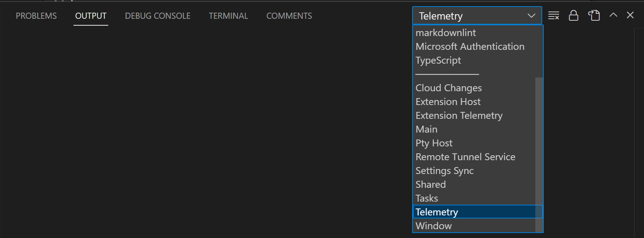This screenshot has width=644, height=238.
Task: Switch to the COMMENTS tab
Action: [289, 16]
